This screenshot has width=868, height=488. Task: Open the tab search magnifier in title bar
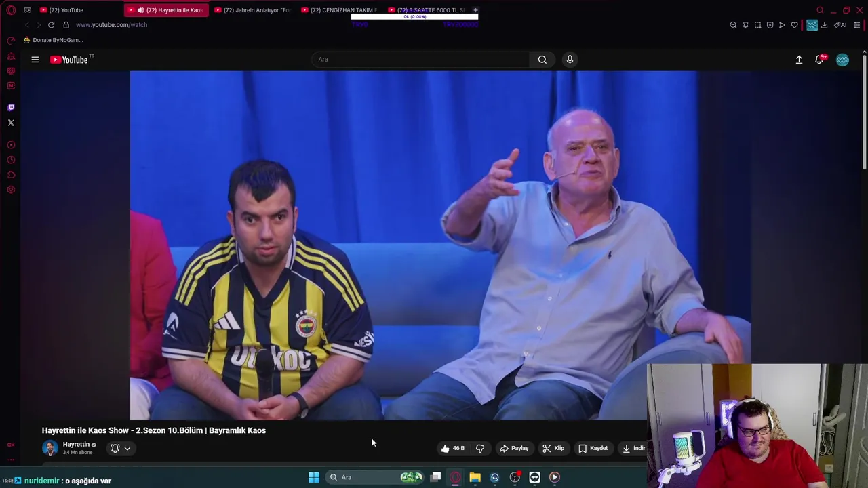click(820, 10)
